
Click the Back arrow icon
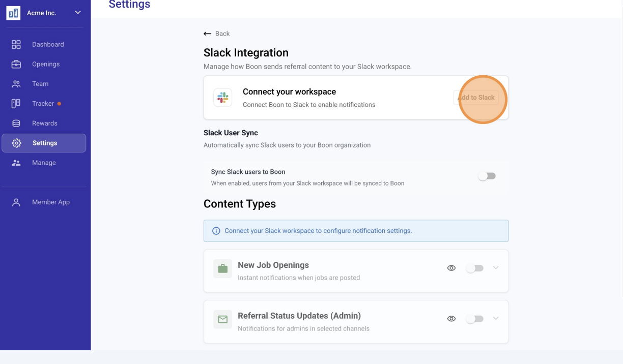(207, 34)
